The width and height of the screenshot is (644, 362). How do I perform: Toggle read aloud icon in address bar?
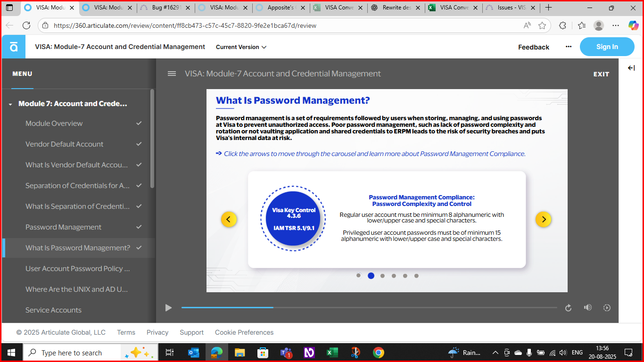(x=527, y=25)
